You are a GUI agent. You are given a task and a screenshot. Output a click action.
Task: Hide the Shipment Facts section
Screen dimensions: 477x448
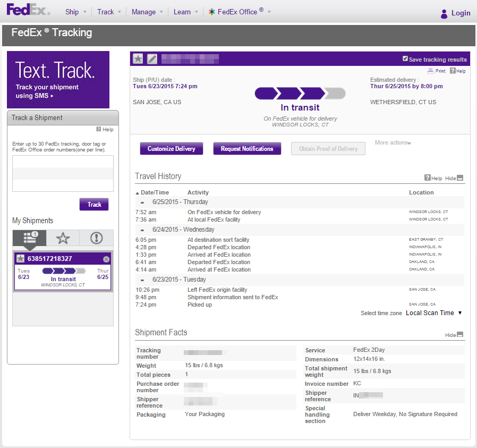[454, 335]
